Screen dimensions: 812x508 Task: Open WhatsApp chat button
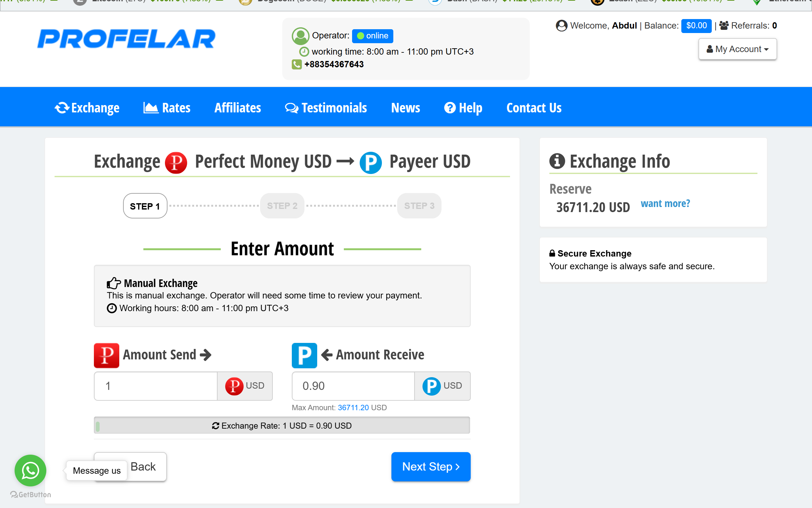pyautogui.click(x=30, y=470)
